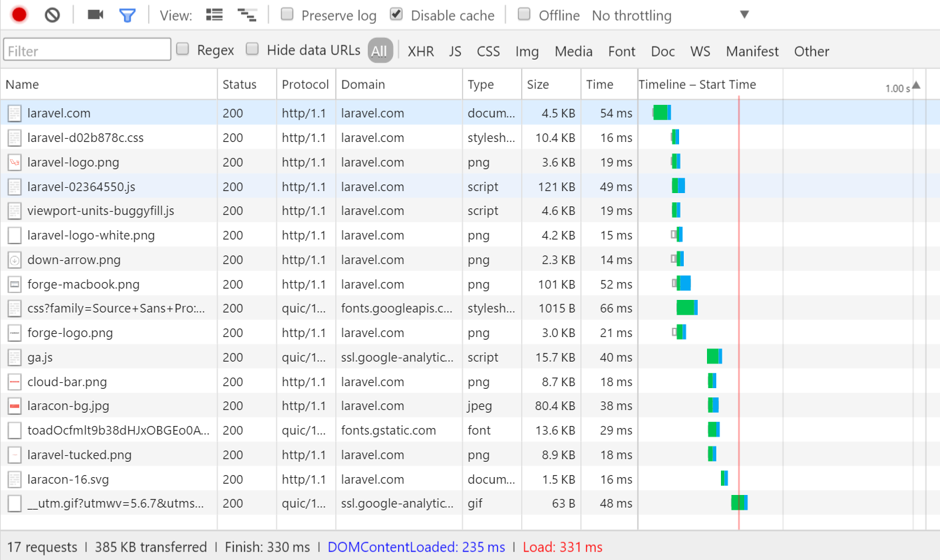Click the 66 ms time cell

coord(609,309)
